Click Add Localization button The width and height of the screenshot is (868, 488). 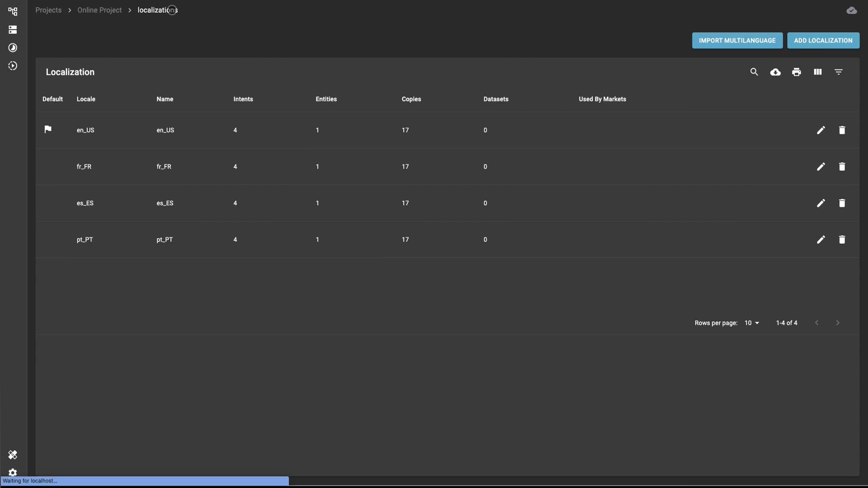823,41
